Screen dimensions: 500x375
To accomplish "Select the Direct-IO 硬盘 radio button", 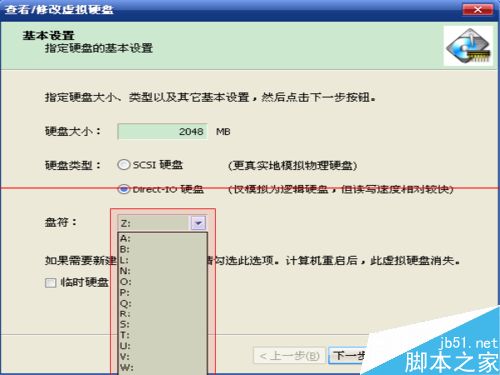I will 124,189.
